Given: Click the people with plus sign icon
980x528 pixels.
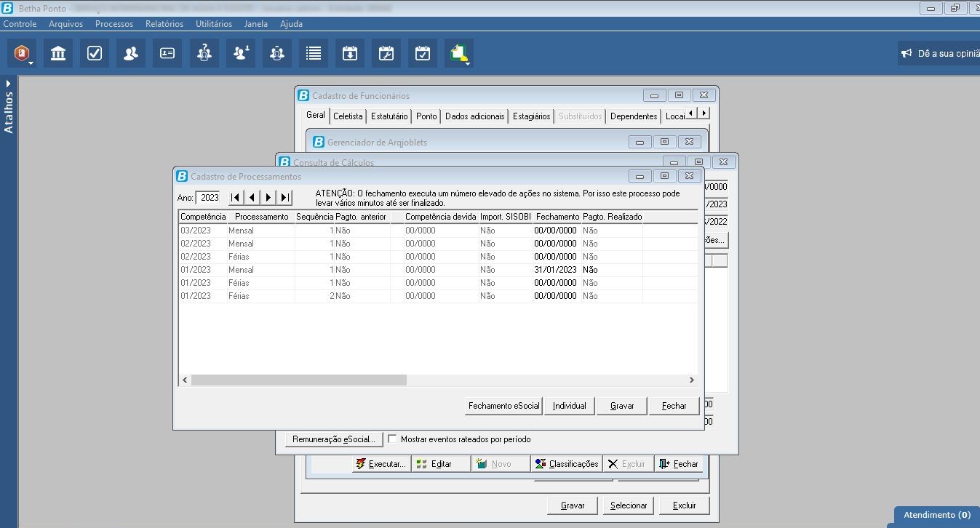Looking at the screenshot, I should pos(240,53).
